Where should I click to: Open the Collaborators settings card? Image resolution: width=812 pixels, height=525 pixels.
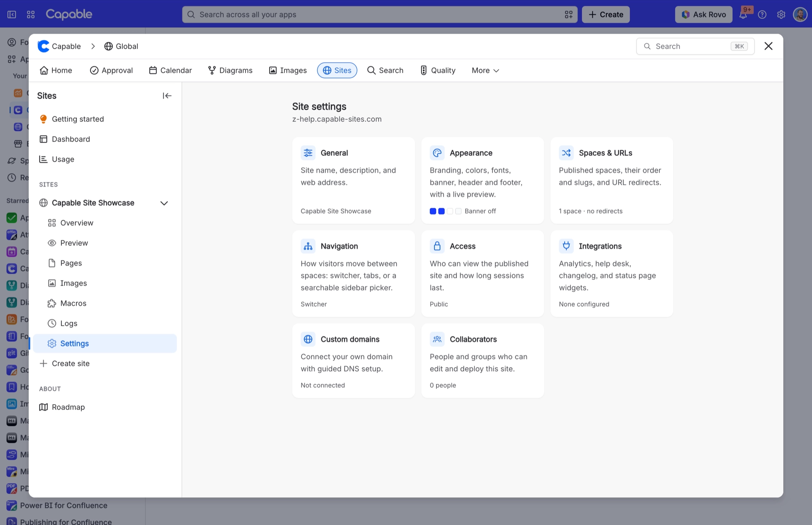tap(482, 361)
